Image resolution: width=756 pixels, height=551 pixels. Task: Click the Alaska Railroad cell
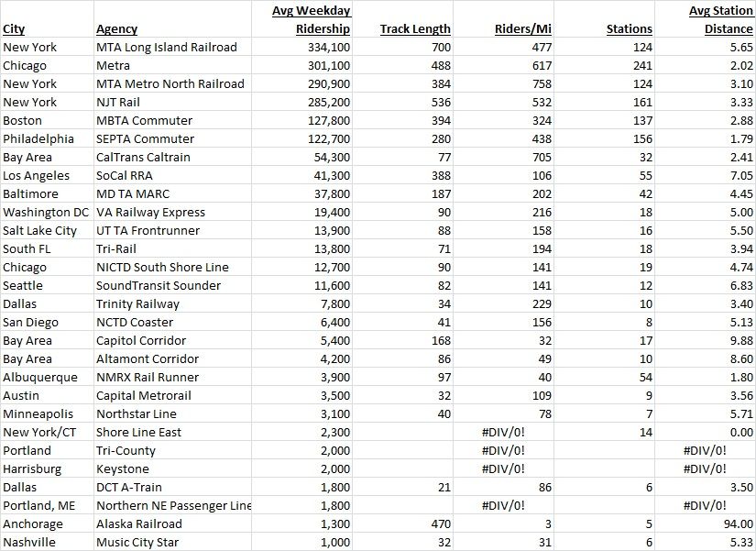138,523
